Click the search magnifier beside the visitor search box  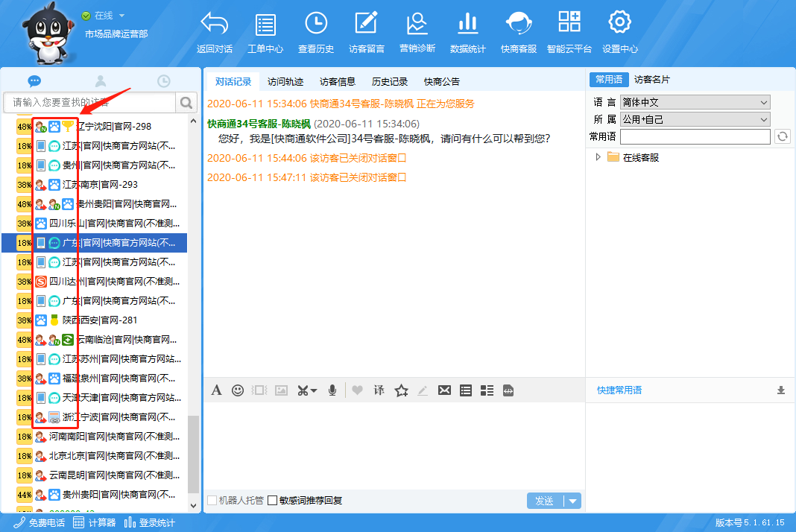[186, 102]
